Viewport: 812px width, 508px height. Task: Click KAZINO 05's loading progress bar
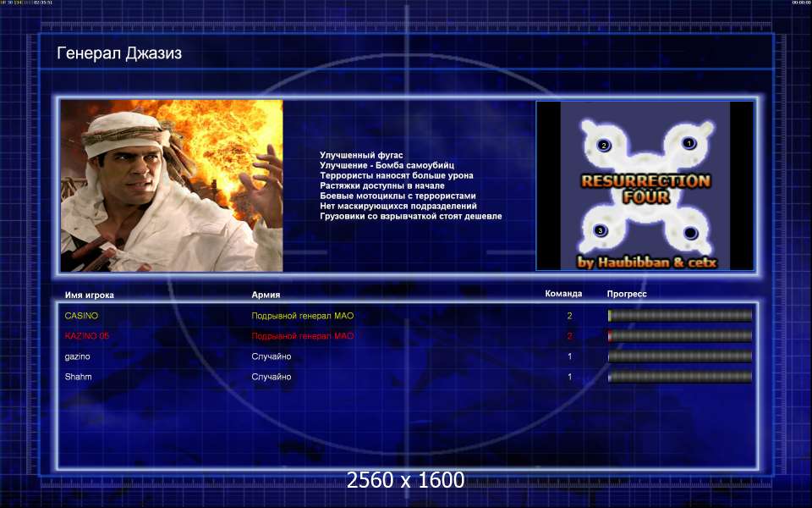(x=680, y=336)
